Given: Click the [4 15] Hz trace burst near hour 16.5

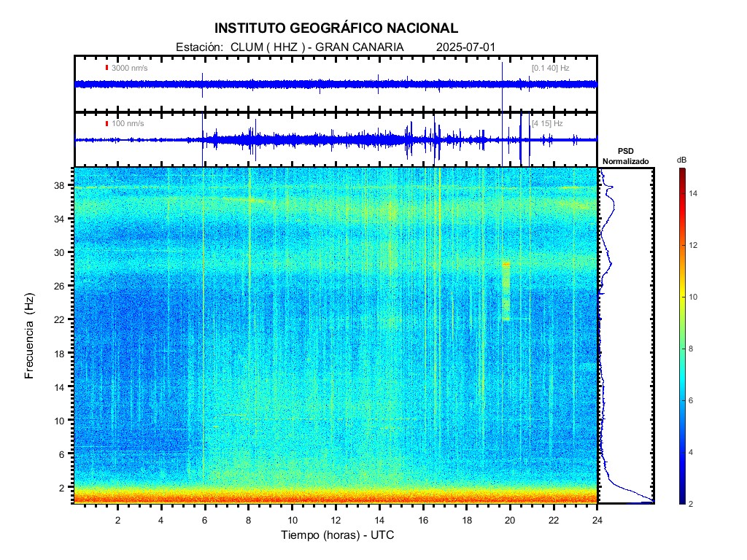Looking at the screenshot, I should click(436, 139).
